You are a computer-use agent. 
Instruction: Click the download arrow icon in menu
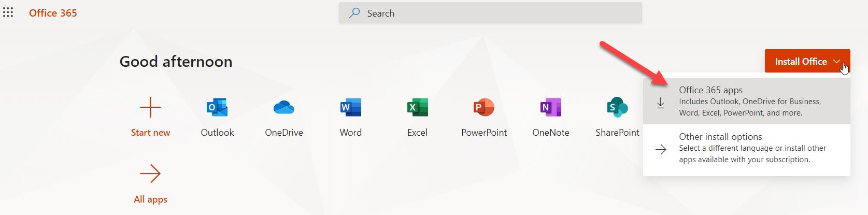tap(661, 103)
